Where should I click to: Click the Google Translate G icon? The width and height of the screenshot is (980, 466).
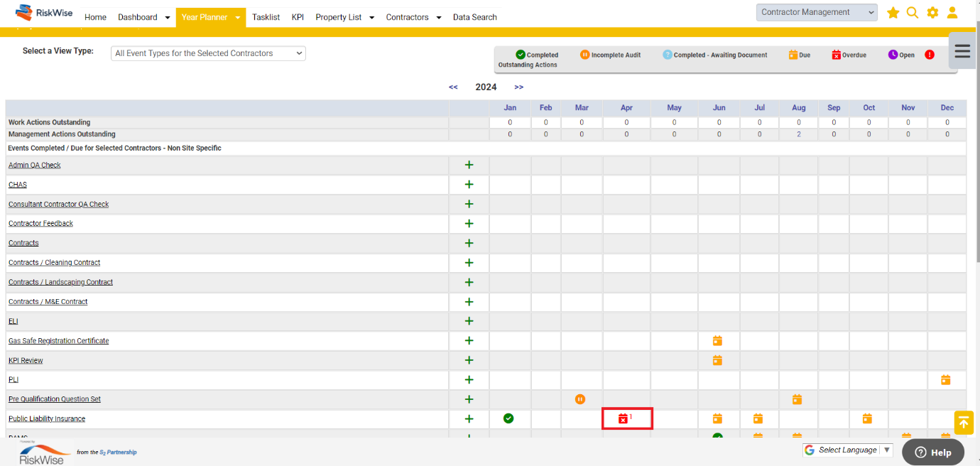tap(810, 450)
